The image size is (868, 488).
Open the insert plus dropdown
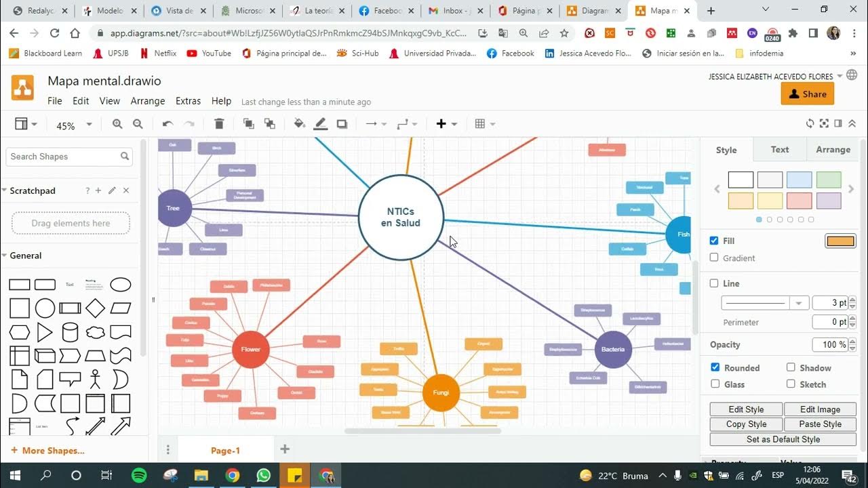click(x=447, y=124)
